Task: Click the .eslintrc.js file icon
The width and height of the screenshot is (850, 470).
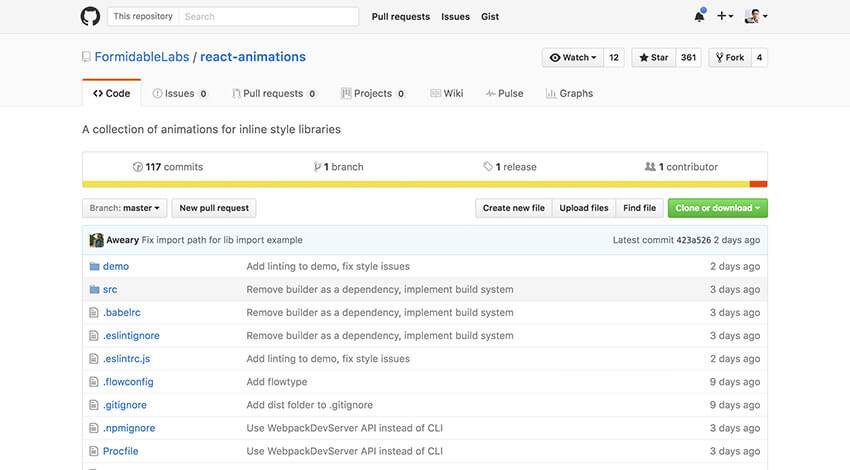Action: [94, 359]
